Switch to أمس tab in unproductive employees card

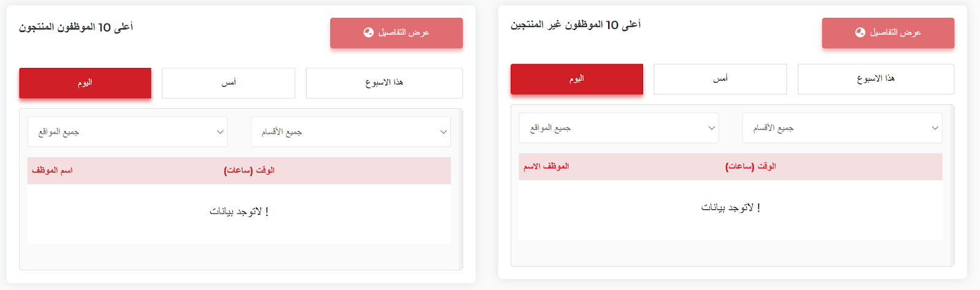pos(720,80)
